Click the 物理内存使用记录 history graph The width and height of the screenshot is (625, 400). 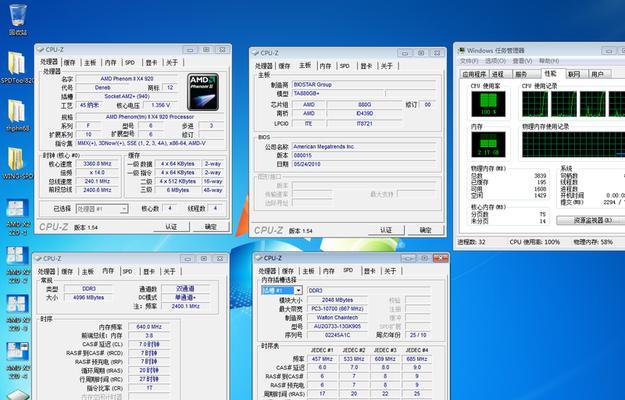[574, 145]
